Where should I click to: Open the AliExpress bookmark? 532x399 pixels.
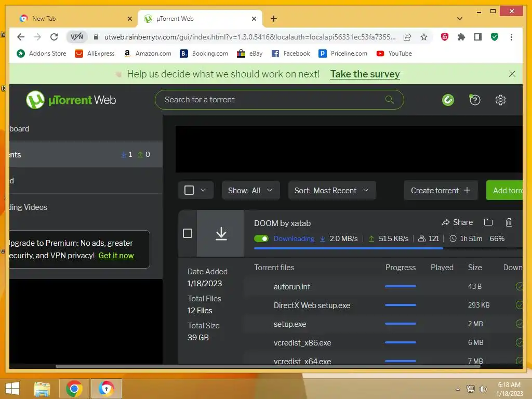[95, 54]
